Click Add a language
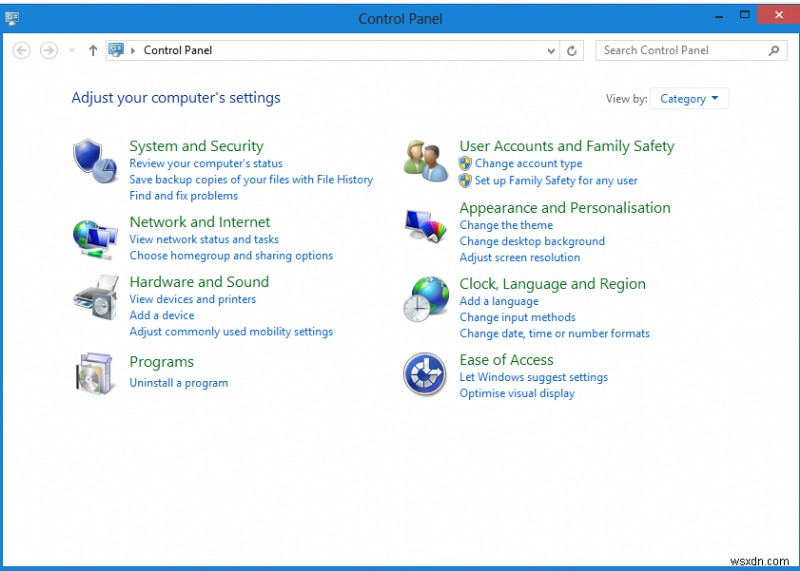Screen dimensions: 800x571 (499, 301)
